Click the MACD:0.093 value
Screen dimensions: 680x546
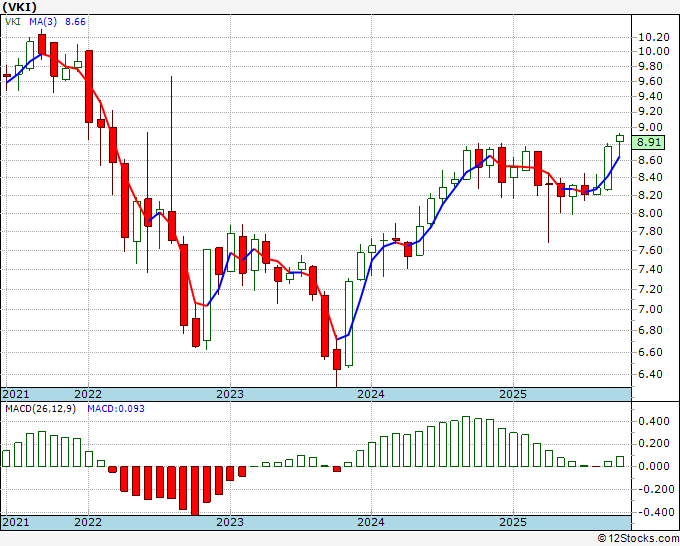[x=116, y=409]
